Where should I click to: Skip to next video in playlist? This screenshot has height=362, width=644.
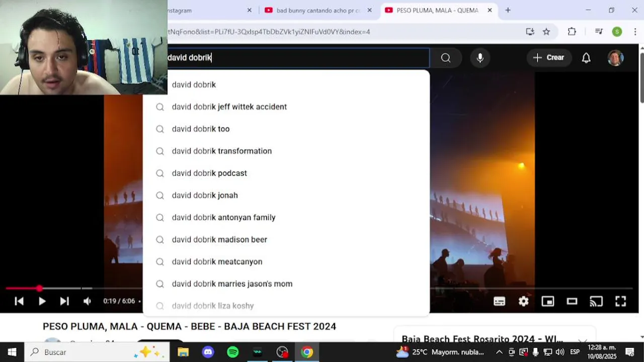[64, 301]
